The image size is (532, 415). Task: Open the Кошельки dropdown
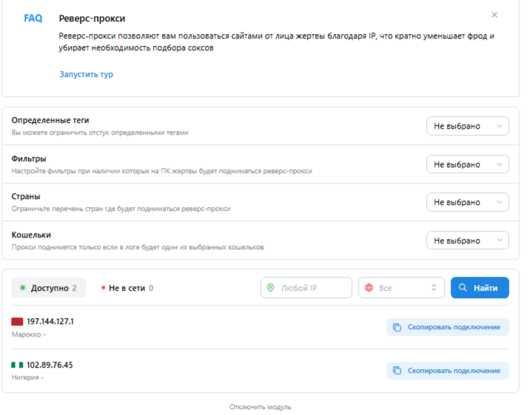coord(468,240)
